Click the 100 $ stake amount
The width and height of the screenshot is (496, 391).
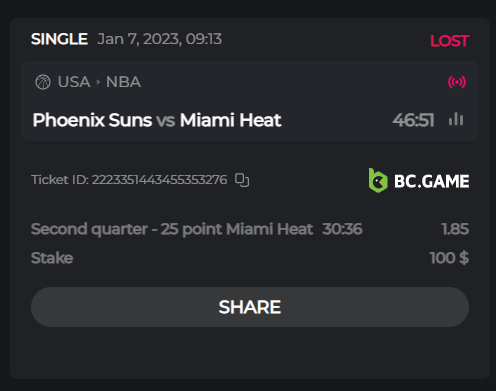449,258
